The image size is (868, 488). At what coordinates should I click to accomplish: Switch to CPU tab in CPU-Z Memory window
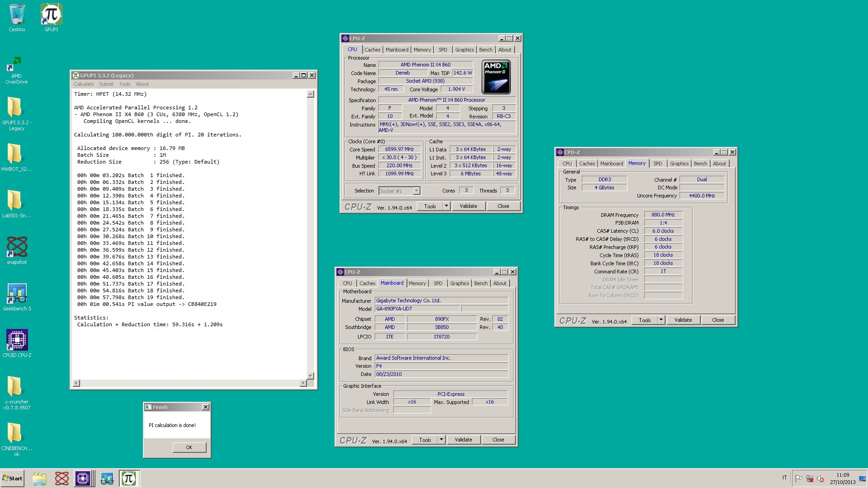point(567,164)
